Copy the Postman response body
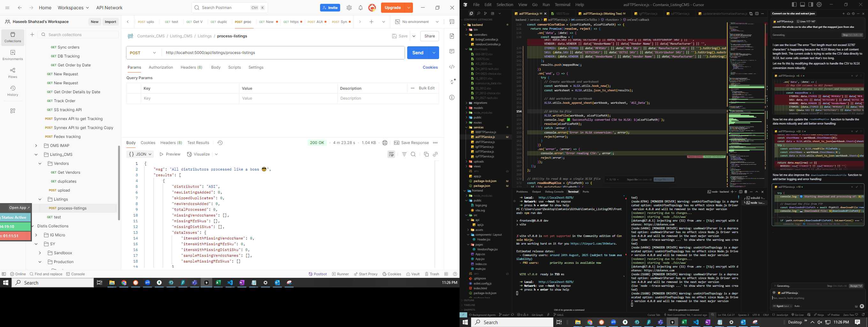This screenshot has width=868, height=327. (426, 154)
